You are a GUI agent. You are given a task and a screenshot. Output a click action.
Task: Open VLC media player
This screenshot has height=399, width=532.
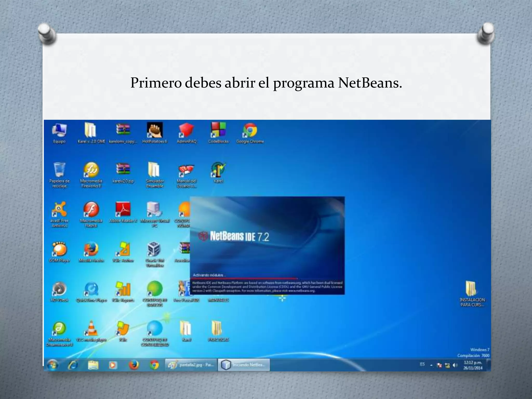[x=91, y=331]
